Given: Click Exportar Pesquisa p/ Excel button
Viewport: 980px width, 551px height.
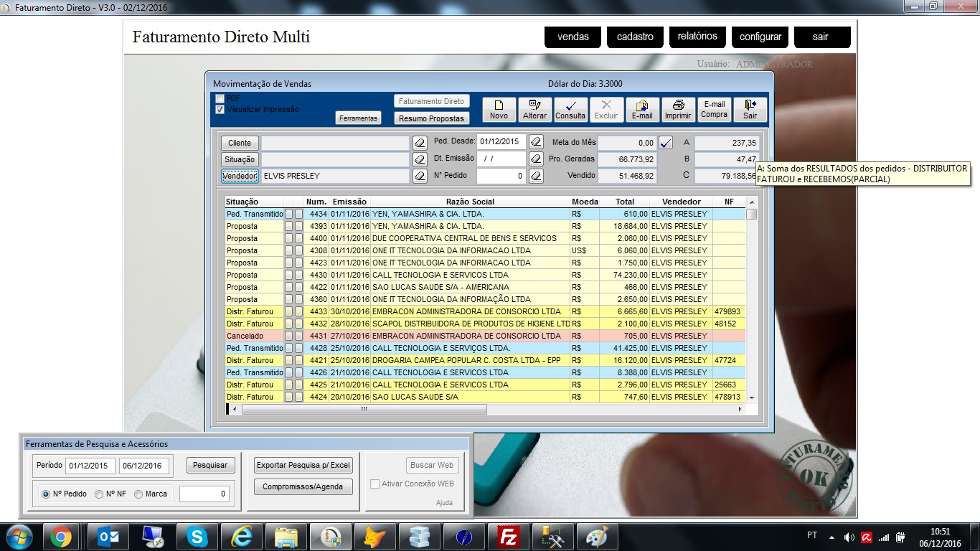Looking at the screenshot, I should point(303,465).
